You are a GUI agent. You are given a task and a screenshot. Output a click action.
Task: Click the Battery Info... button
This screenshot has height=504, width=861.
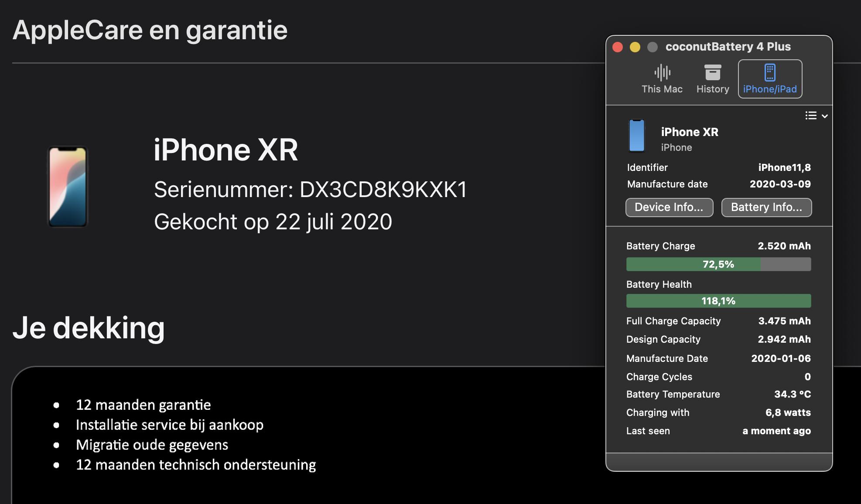(x=766, y=207)
